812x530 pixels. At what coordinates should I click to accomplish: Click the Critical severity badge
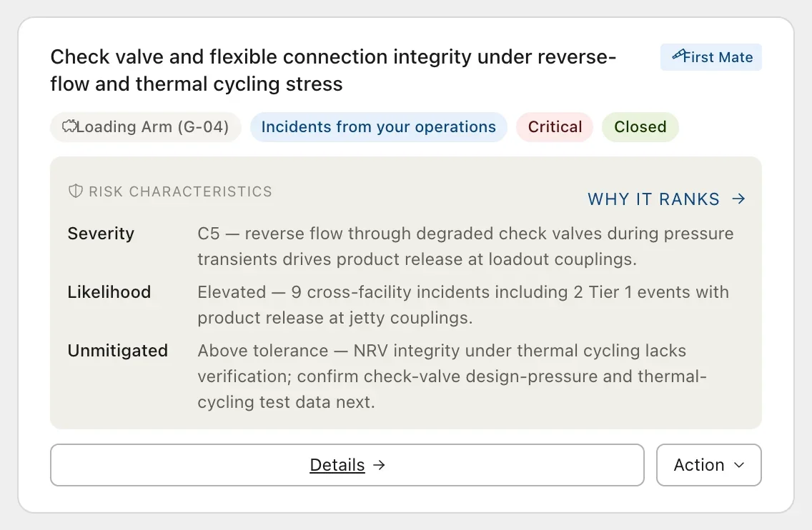click(x=555, y=127)
